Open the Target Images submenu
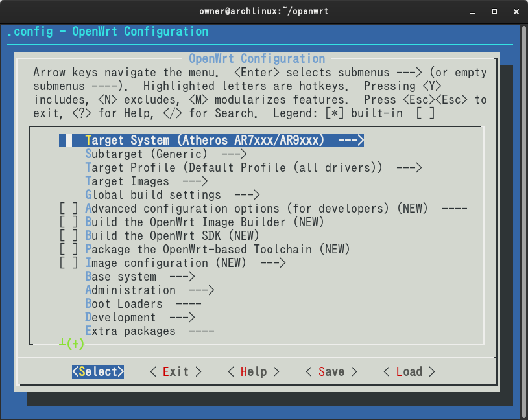 [x=146, y=181]
